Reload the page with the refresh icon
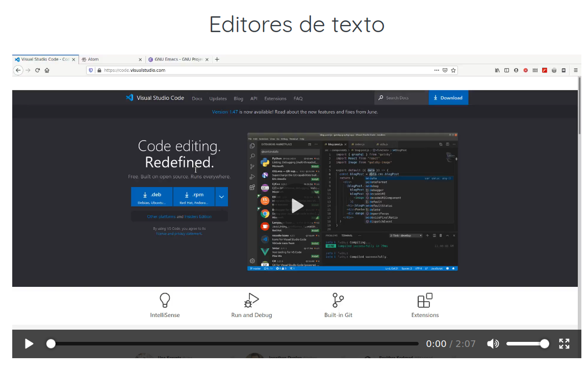 coord(38,70)
